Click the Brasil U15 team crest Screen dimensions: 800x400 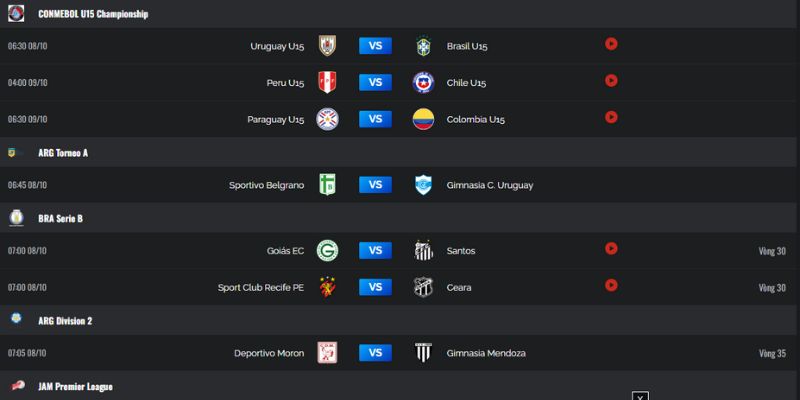423,45
